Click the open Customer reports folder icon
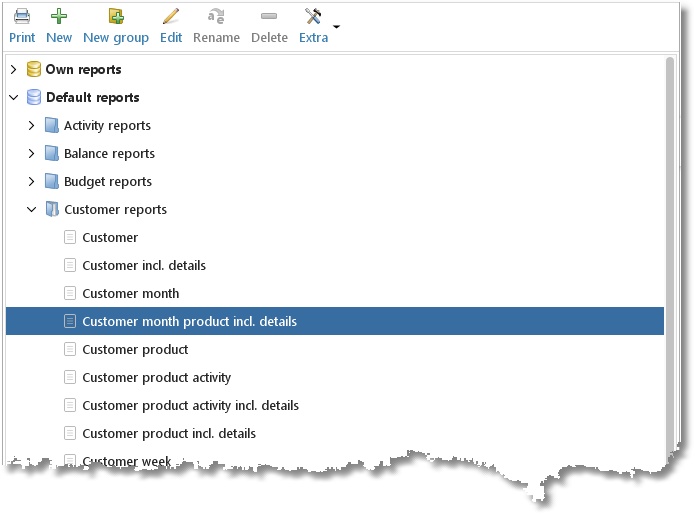The height and width of the screenshot is (516, 695). pyautogui.click(x=52, y=209)
